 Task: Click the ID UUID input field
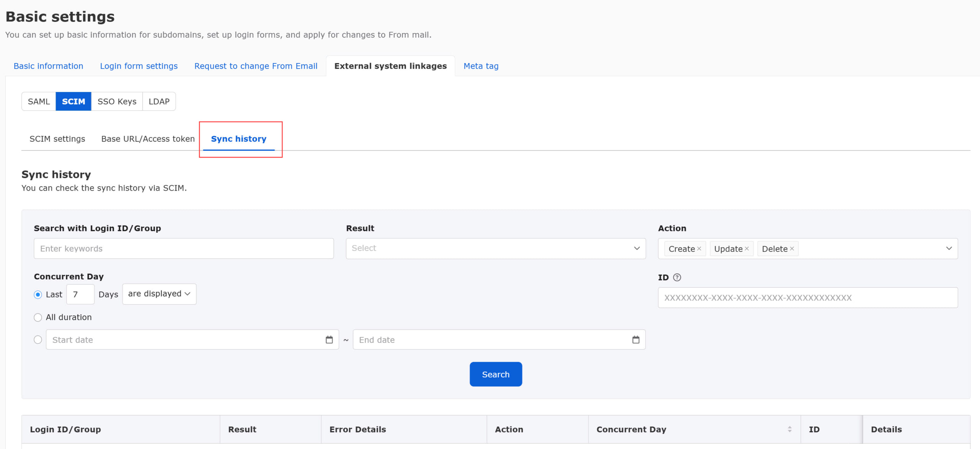point(808,298)
